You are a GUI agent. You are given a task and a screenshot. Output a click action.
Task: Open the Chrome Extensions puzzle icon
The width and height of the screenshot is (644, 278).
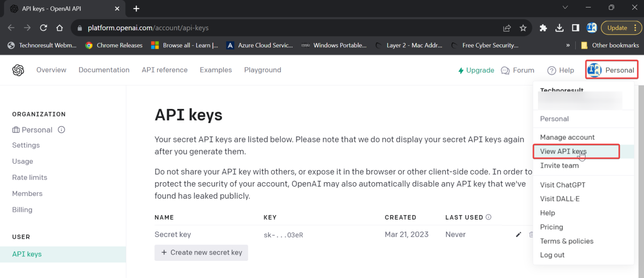(x=543, y=28)
